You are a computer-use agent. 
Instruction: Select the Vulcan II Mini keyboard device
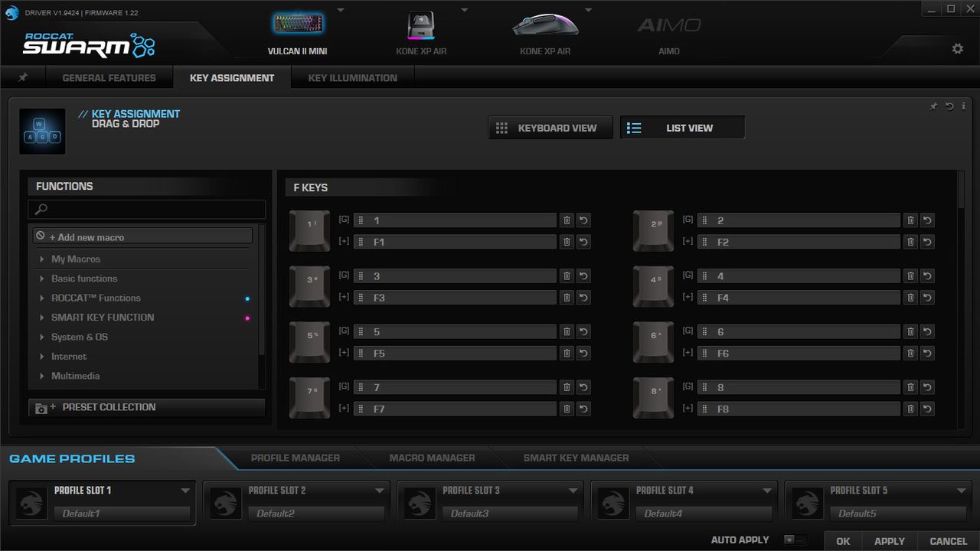(x=298, y=25)
